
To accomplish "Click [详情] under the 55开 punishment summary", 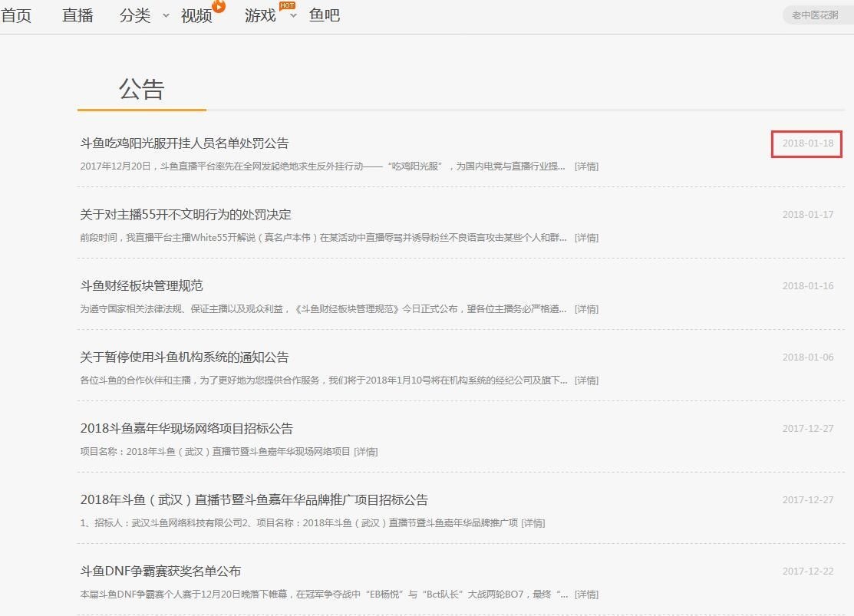I will pos(586,238).
